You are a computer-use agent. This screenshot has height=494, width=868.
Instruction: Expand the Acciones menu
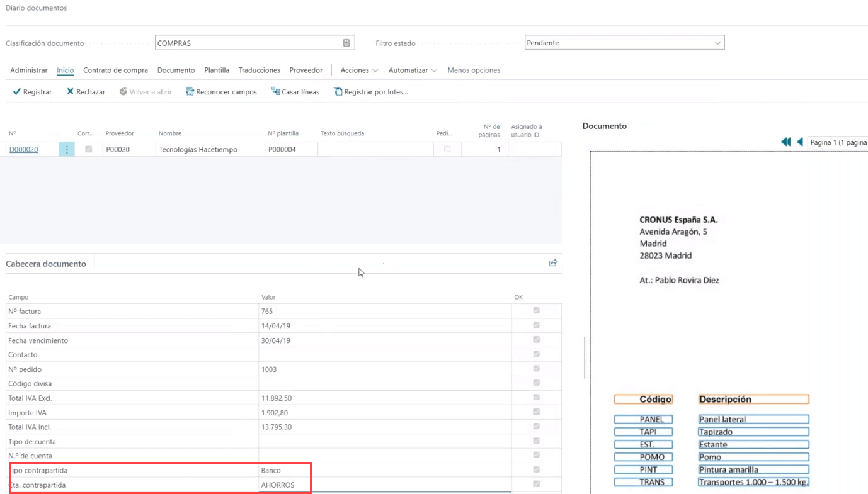359,70
